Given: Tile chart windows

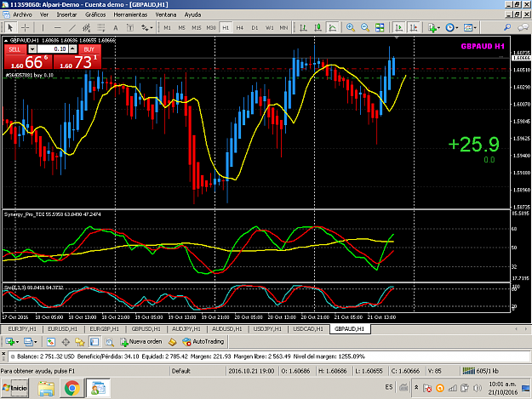Looking at the screenshot, I should click(x=380, y=27).
